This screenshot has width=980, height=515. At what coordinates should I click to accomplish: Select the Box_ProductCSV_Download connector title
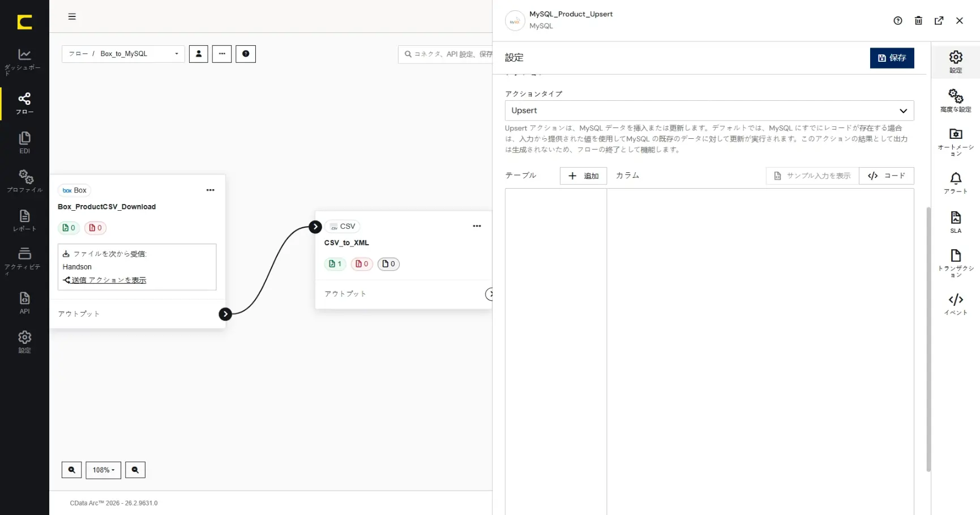(106, 207)
